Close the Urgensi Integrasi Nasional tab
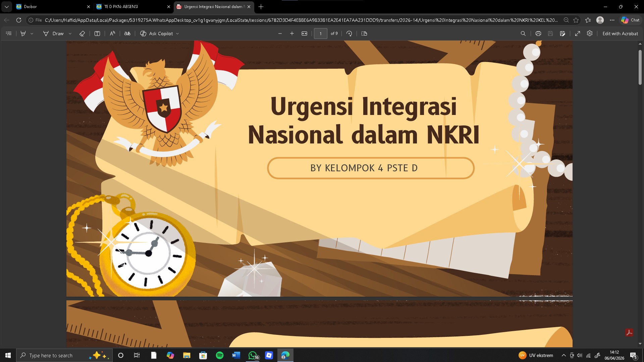The width and height of the screenshot is (644, 362). tap(249, 7)
